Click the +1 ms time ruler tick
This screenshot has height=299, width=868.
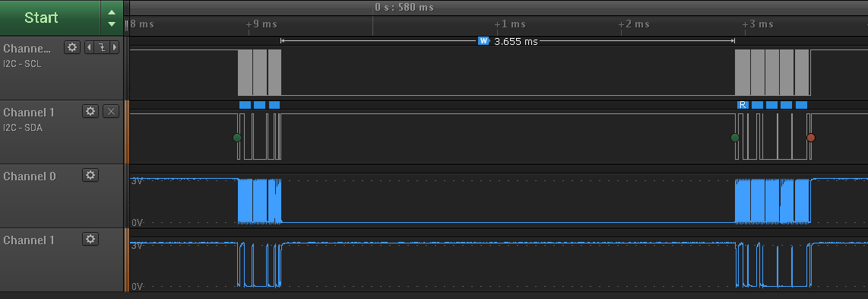511,24
